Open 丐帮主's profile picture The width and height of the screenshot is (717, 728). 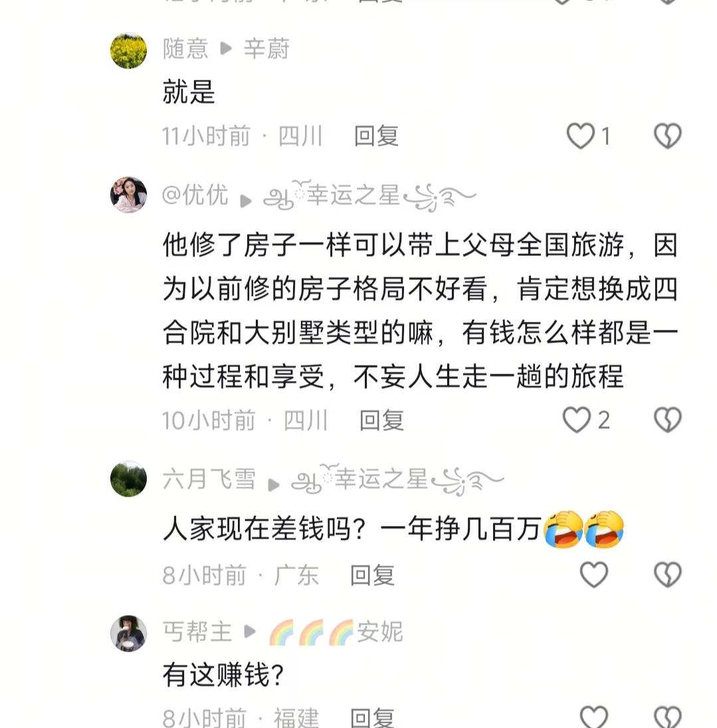pyautogui.click(x=128, y=634)
